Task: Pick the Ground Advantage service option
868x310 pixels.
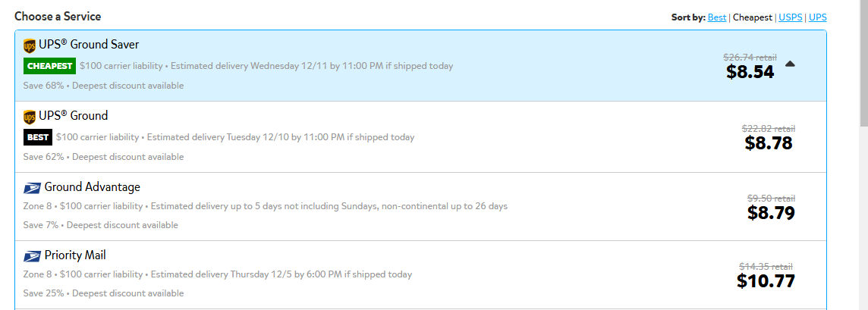Action: point(420,207)
